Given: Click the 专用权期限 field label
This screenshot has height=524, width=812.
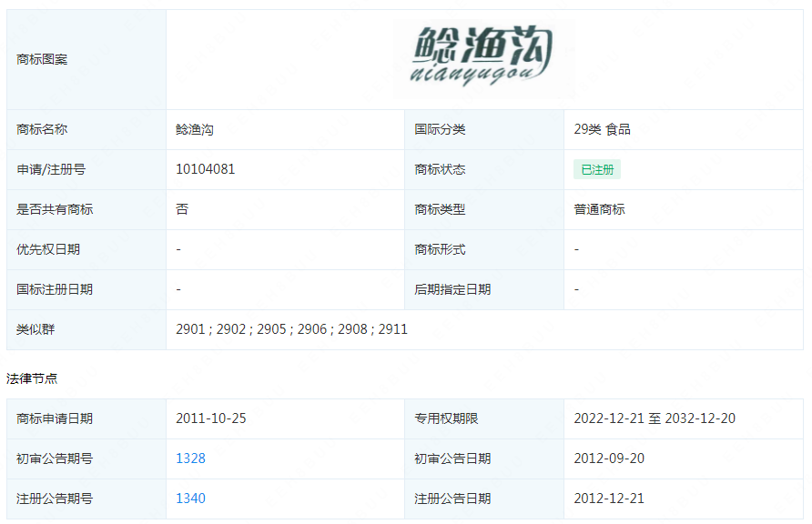Looking at the screenshot, I should (x=446, y=418).
